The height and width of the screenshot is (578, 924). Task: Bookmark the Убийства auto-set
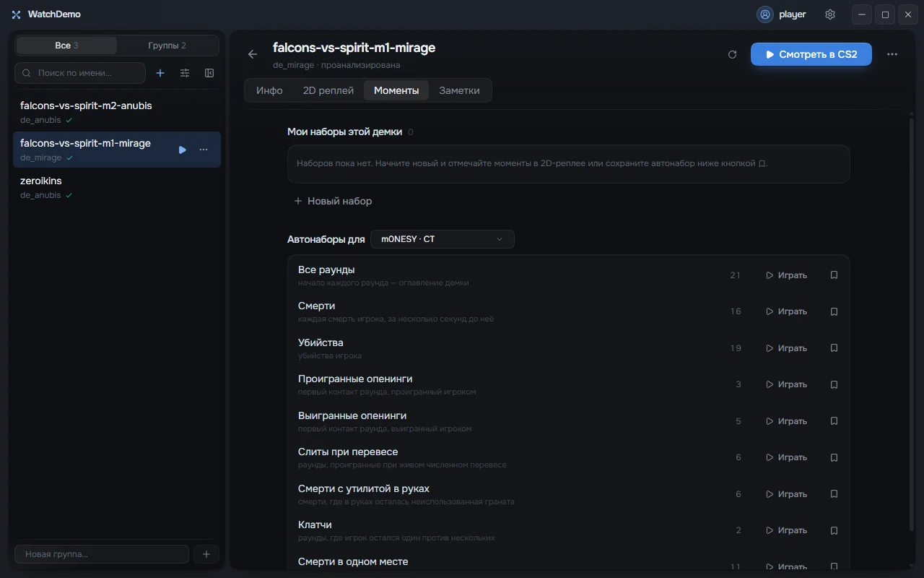834,348
